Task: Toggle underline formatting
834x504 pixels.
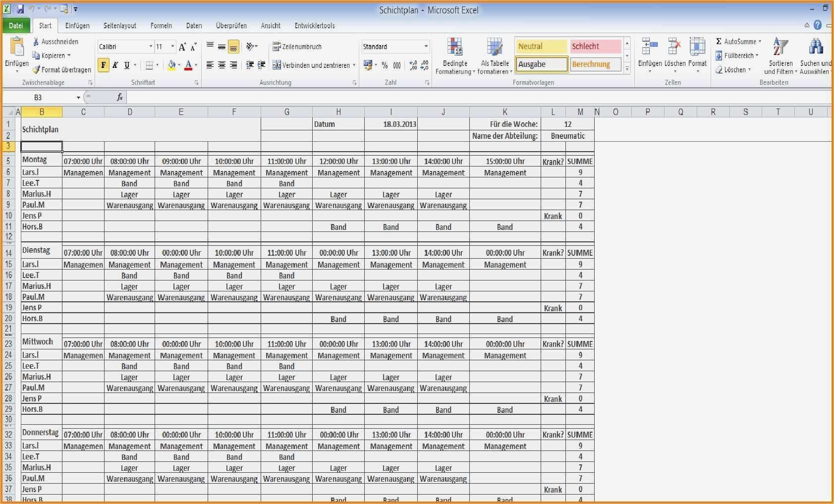Action: click(x=126, y=65)
